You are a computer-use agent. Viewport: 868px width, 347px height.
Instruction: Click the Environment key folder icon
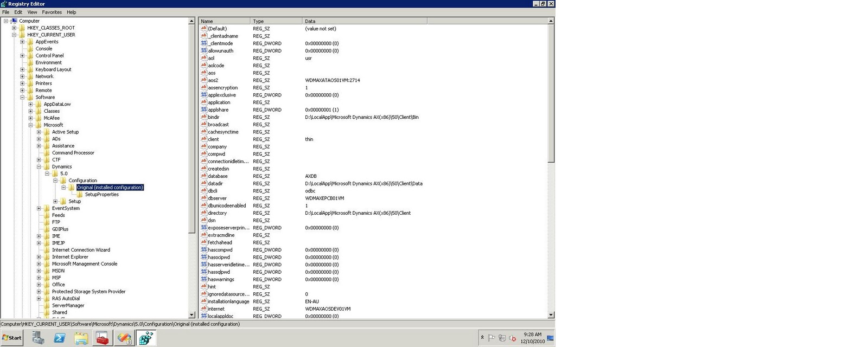[30, 63]
